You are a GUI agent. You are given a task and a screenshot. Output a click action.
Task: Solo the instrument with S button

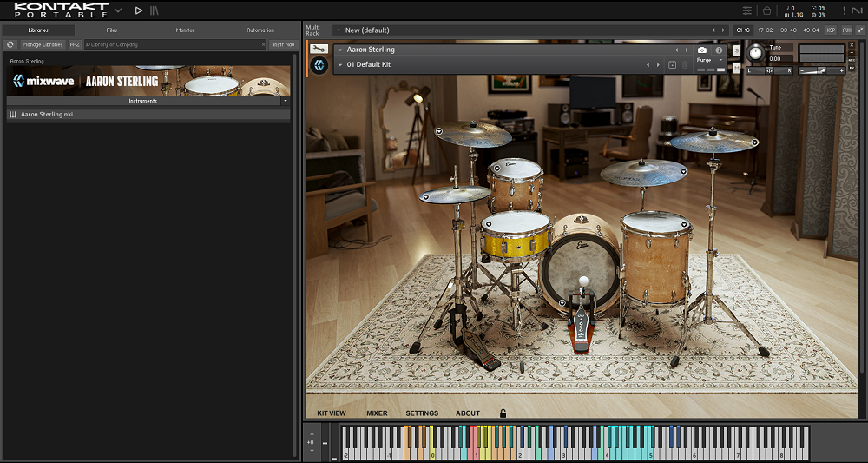tap(737, 50)
